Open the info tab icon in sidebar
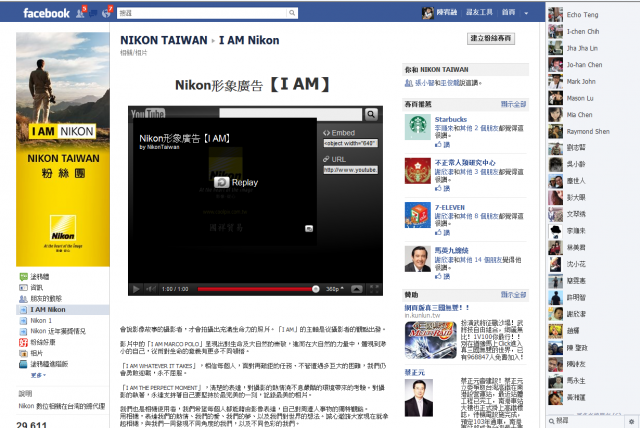The height and width of the screenshot is (428, 640). (x=23, y=288)
